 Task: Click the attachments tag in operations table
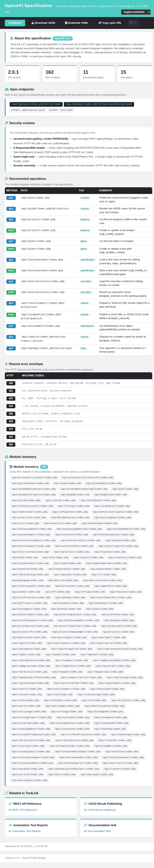(x=87, y=326)
